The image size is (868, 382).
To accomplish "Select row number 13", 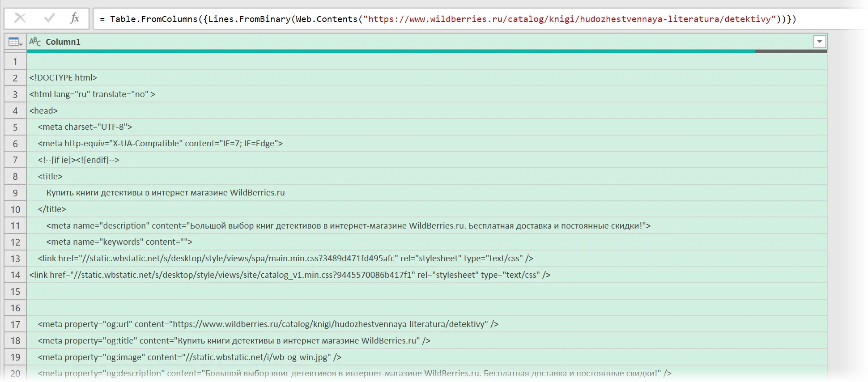I will 15,259.
